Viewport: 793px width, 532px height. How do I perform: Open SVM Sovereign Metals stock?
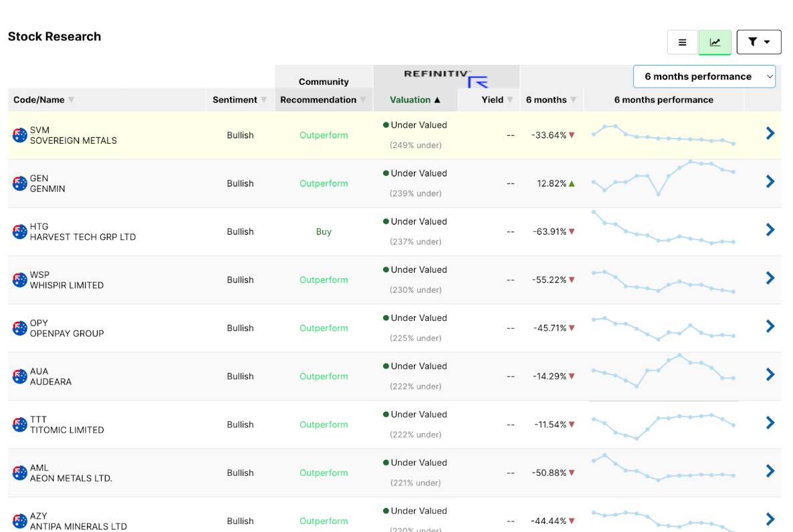tap(74, 135)
